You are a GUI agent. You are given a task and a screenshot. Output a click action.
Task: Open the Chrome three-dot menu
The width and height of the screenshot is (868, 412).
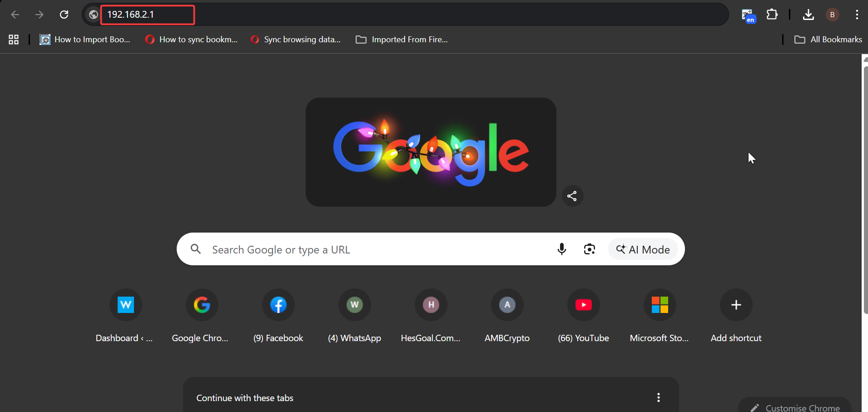click(x=857, y=15)
